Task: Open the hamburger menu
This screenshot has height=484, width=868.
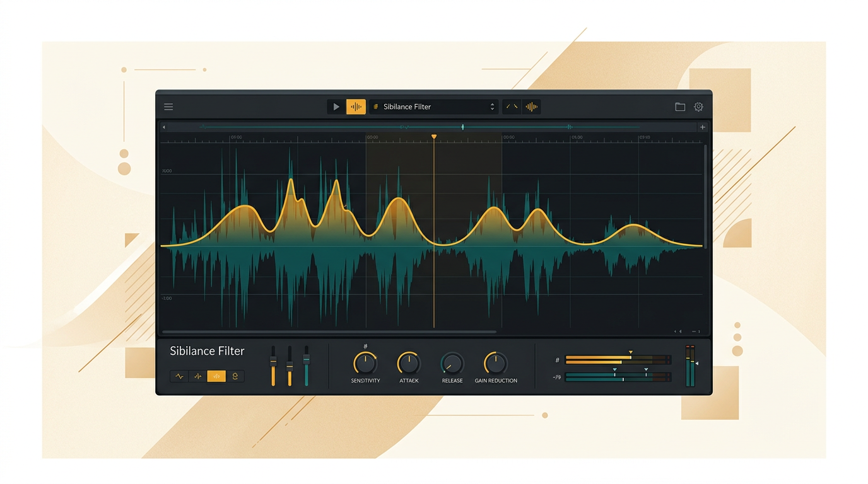Action: coord(168,107)
